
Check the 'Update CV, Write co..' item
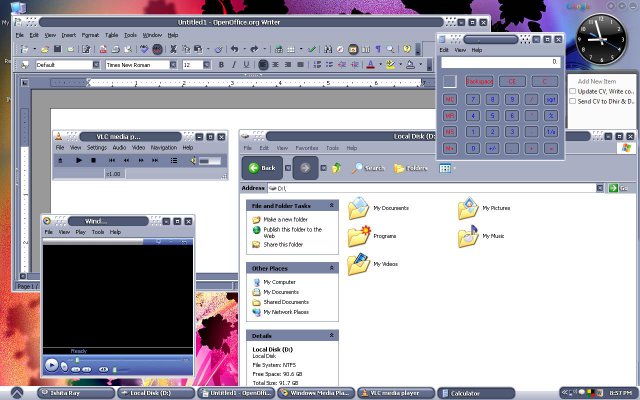click(573, 91)
